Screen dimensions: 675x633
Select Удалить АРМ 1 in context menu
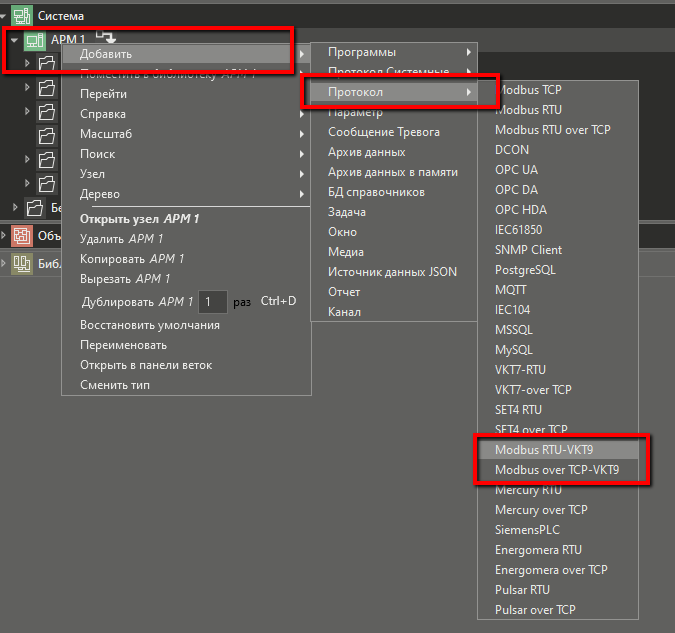(121, 239)
